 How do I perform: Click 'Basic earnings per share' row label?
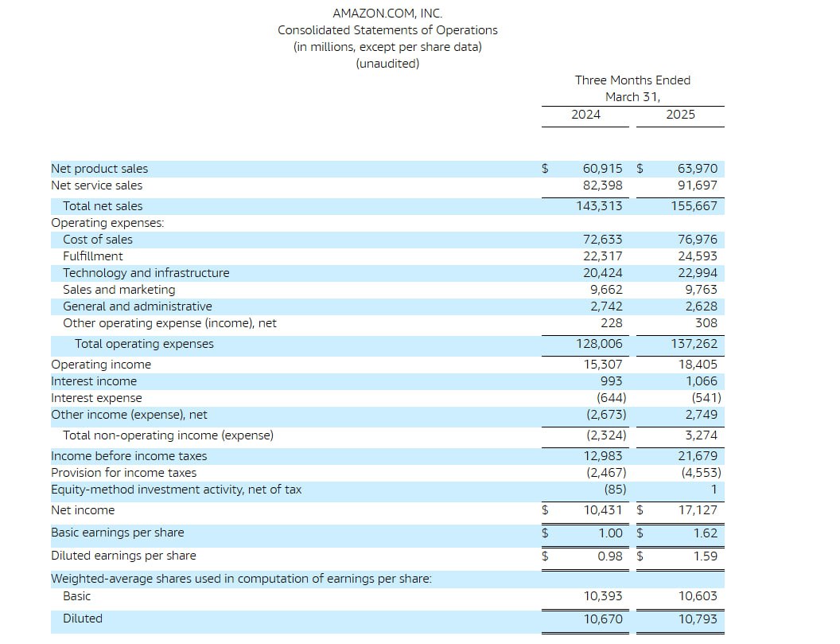coord(117,533)
